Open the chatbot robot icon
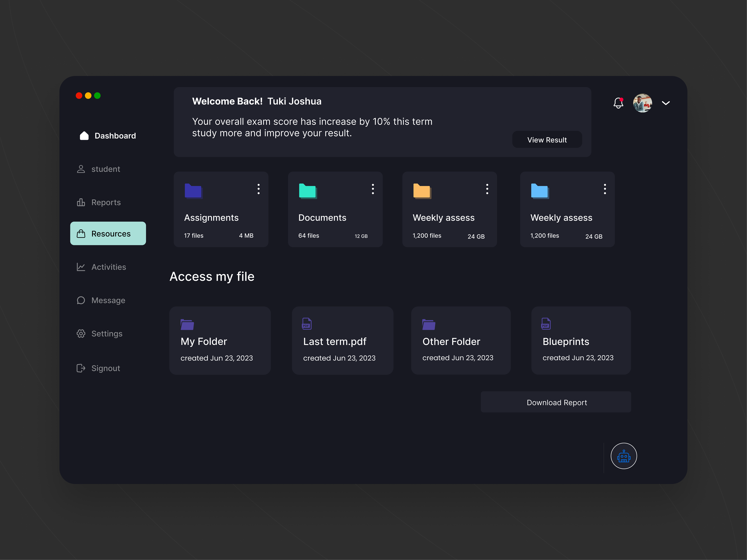 [623, 456]
